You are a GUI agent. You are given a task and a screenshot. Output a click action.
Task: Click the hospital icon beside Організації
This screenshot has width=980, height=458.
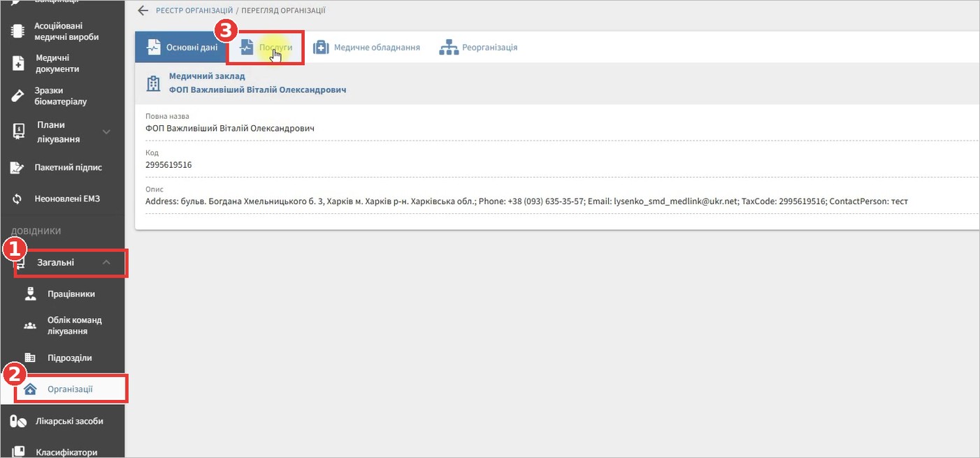pos(30,389)
